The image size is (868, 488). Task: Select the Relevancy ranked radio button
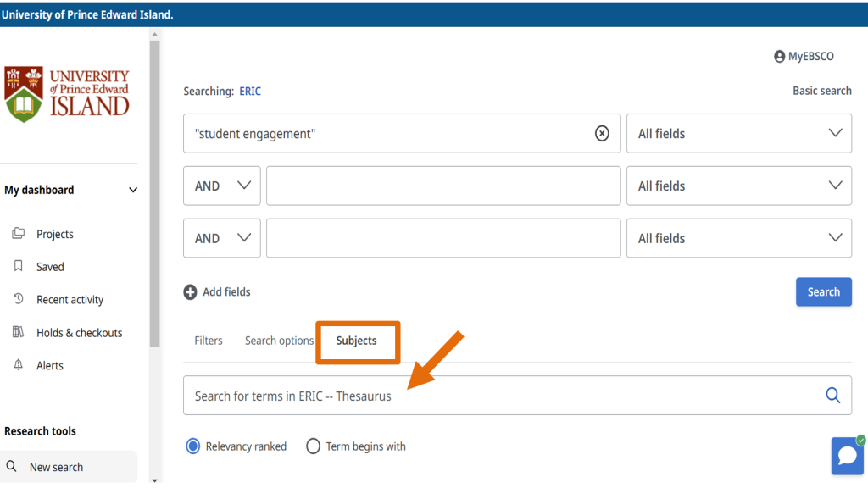[193, 446]
